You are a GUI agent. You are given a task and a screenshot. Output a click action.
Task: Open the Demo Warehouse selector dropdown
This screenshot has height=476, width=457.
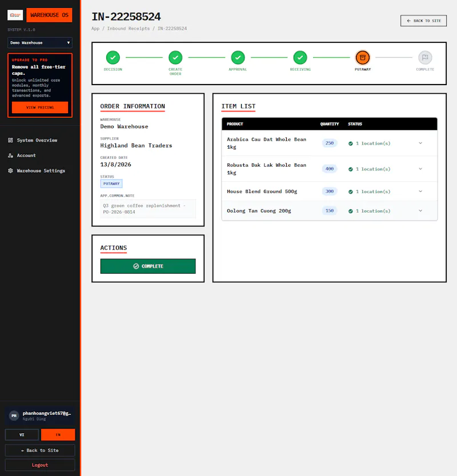[40, 43]
